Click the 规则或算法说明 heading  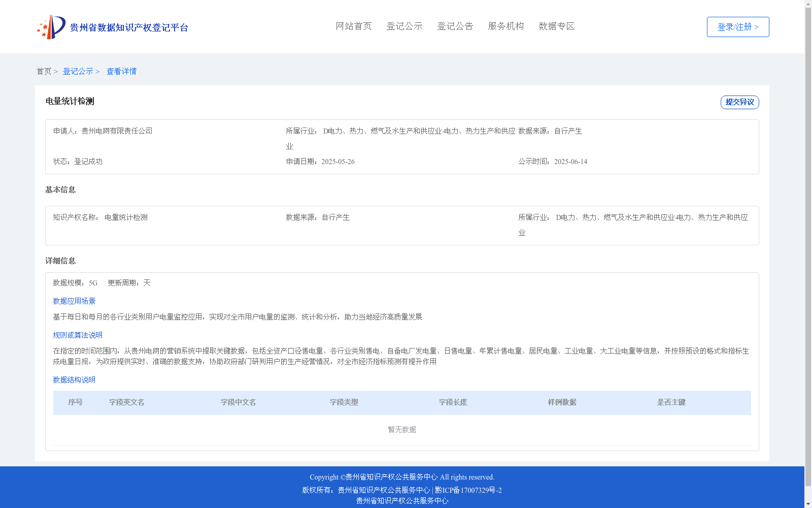(x=78, y=335)
